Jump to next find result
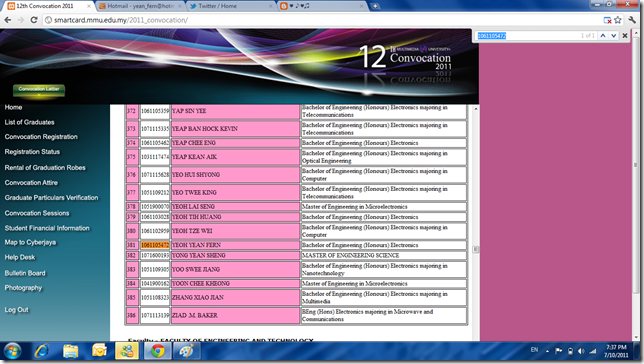Screen dimensions: 644x364 pos(614,36)
